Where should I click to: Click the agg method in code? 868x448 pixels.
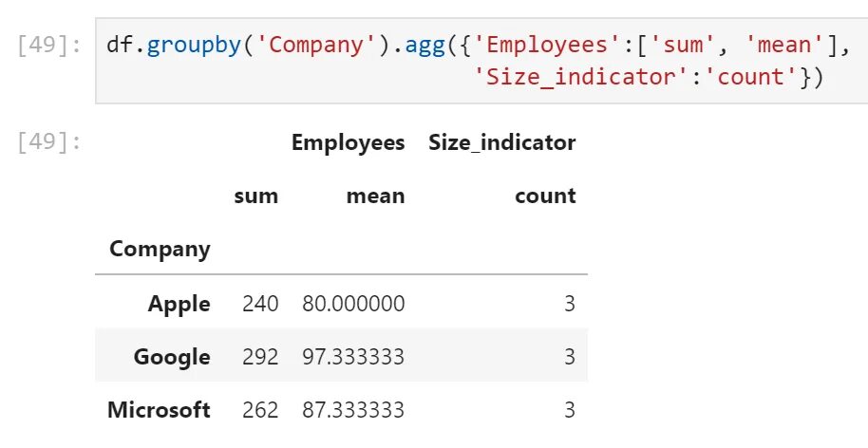coord(425,46)
